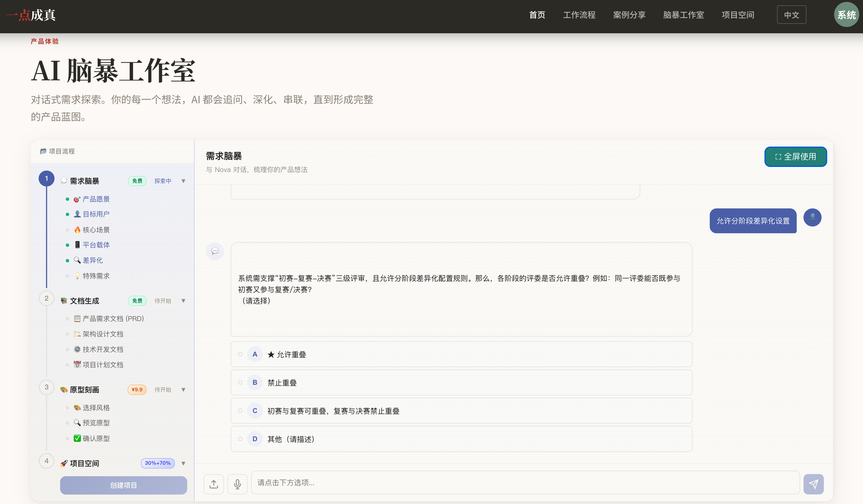Click the person icon beside 目标用户
863x504 pixels.
tap(77, 214)
